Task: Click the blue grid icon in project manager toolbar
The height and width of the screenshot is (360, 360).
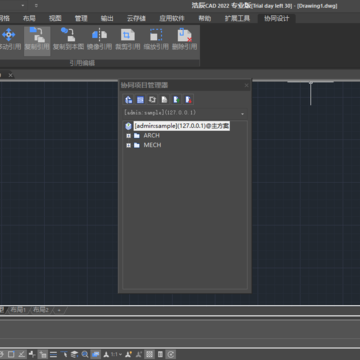Action: tap(140, 99)
